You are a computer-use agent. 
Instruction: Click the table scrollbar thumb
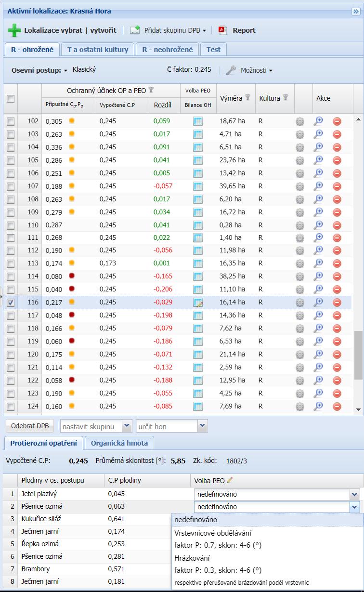[358, 355]
